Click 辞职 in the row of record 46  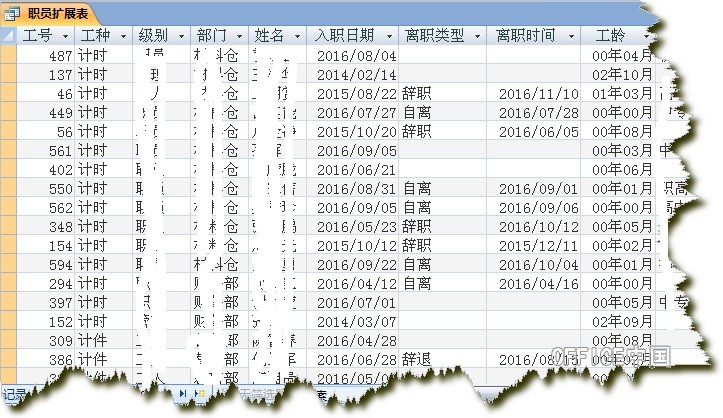click(416, 94)
